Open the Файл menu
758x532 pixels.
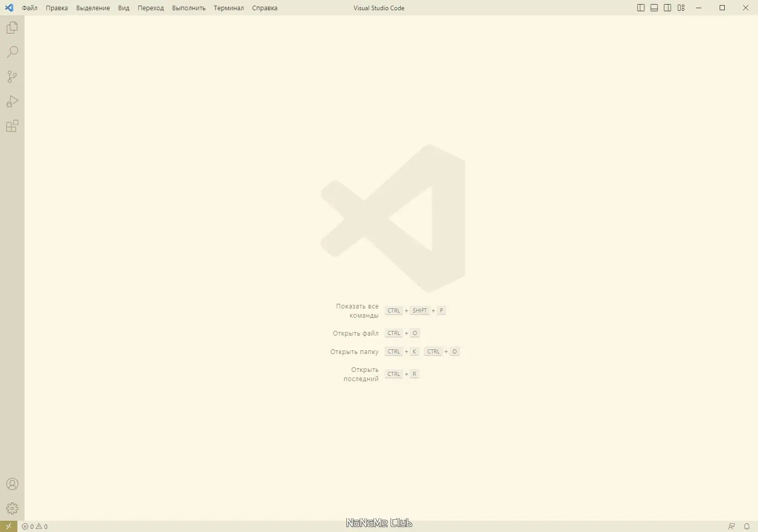(x=30, y=8)
